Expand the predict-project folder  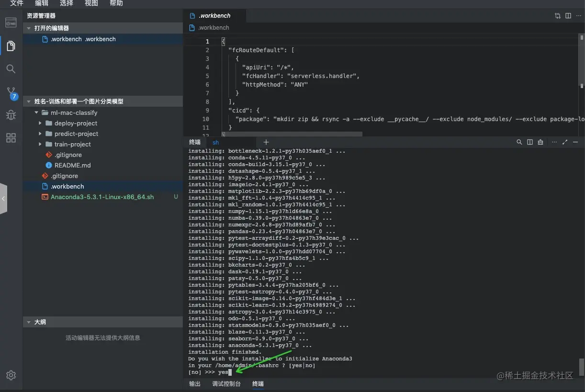(41, 134)
